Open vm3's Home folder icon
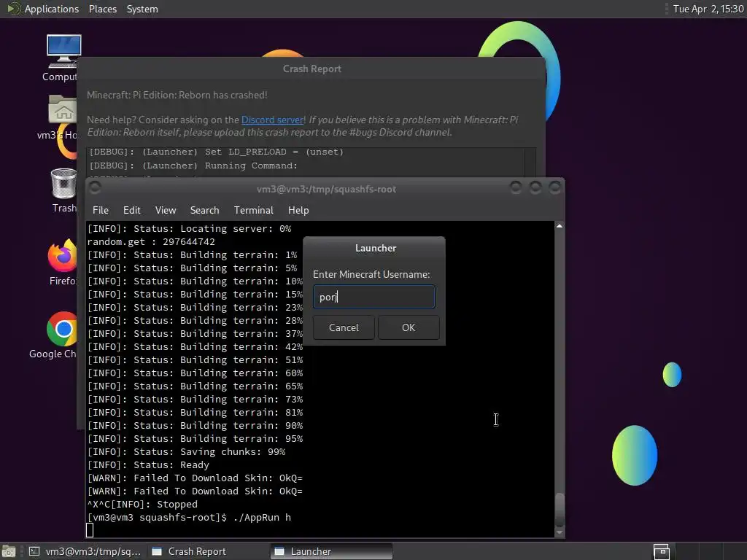This screenshot has width=747, height=560. pyautogui.click(x=63, y=109)
